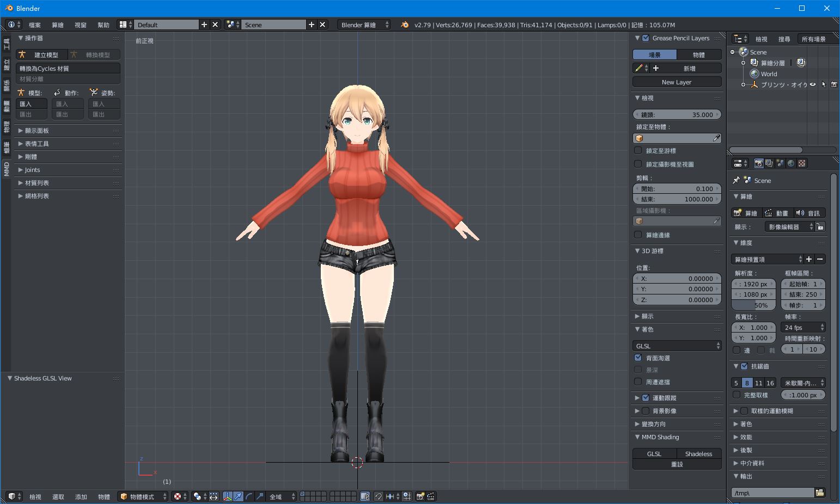Click the OpenGL render animation clapper icon
This screenshot has width=840, height=504.
pyautogui.click(x=431, y=496)
